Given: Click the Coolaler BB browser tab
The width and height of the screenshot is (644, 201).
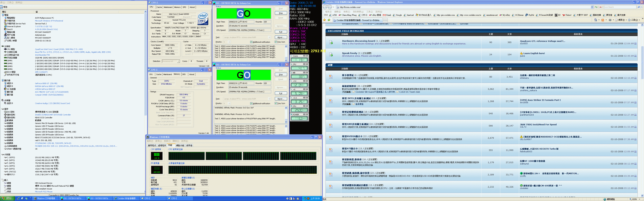Looking at the screenshot, I should point(358,20).
